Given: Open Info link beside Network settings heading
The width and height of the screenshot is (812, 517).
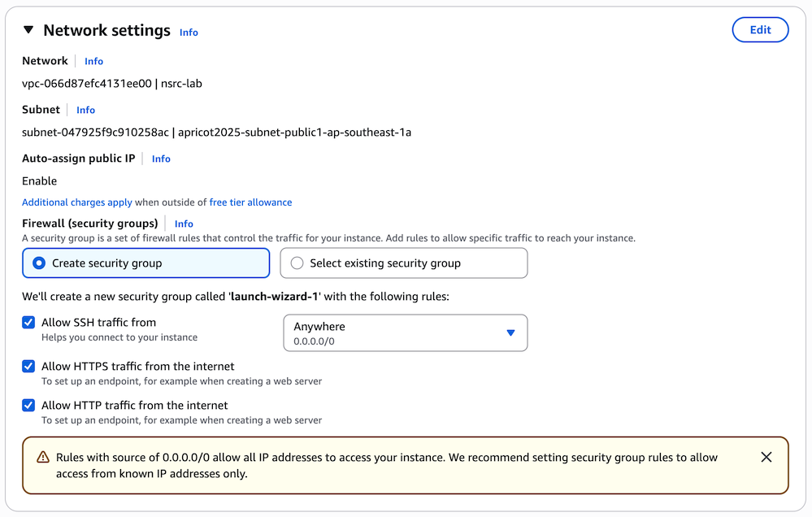Looking at the screenshot, I should [x=189, y=33].
